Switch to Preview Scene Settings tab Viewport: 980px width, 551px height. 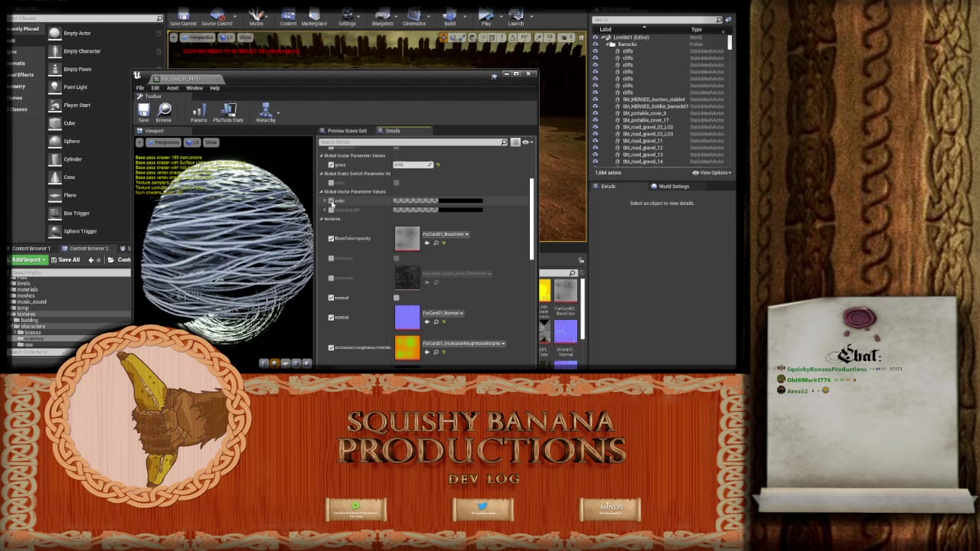coord(343,131)
